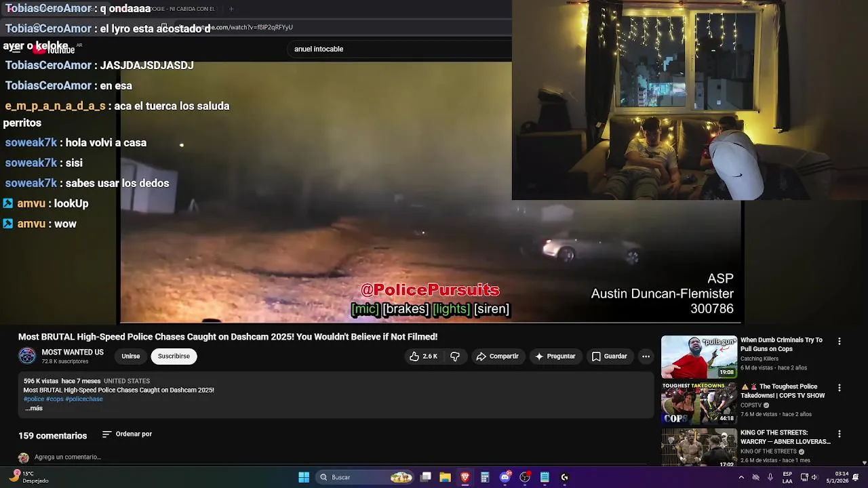Open OBS Studio from the taskbar
This screenshot has height=488, width=868.
tap(525, 477)
